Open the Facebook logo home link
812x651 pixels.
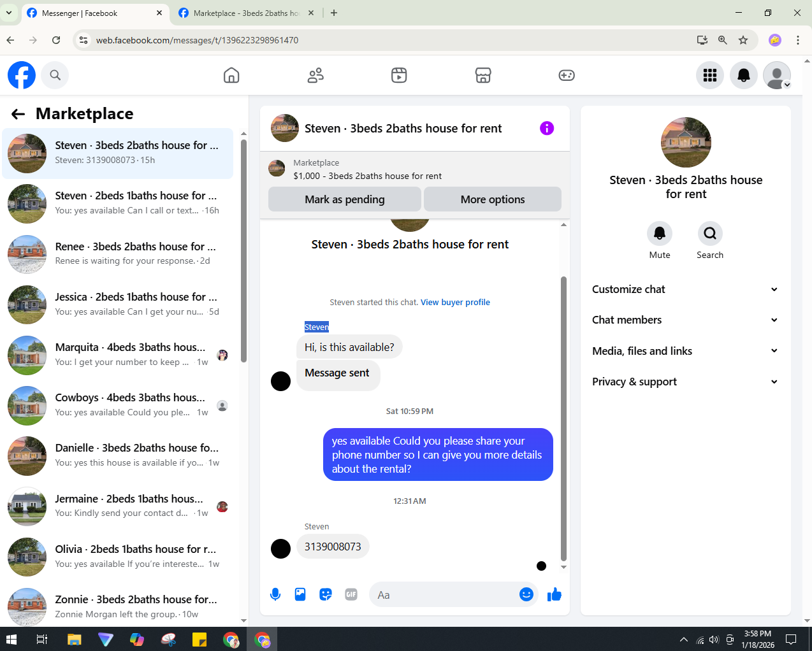coord(22,75)
